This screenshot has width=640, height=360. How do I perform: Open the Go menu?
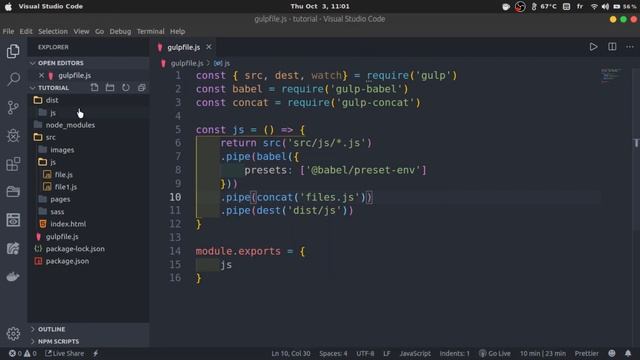[99, 31]
